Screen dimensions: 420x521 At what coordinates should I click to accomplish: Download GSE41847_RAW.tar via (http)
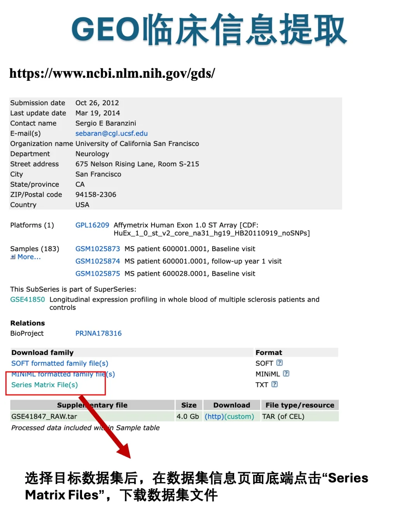(x=214, y=416)
